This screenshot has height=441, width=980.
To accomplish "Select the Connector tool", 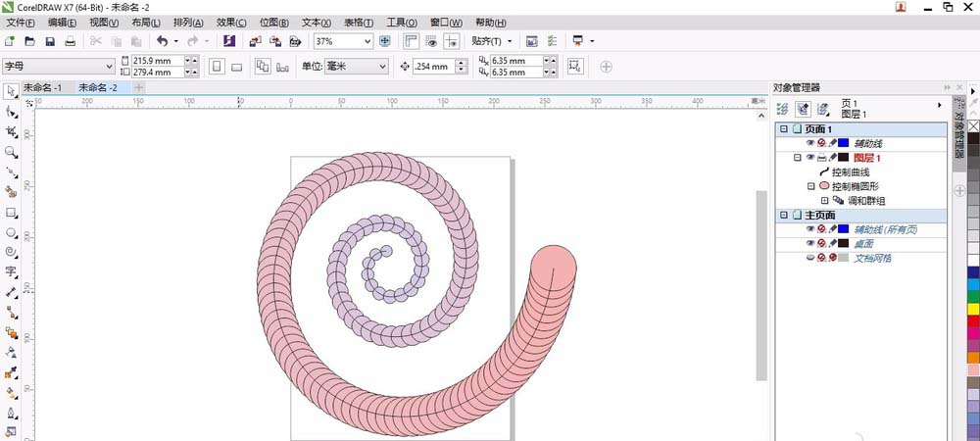I will 11,312.
